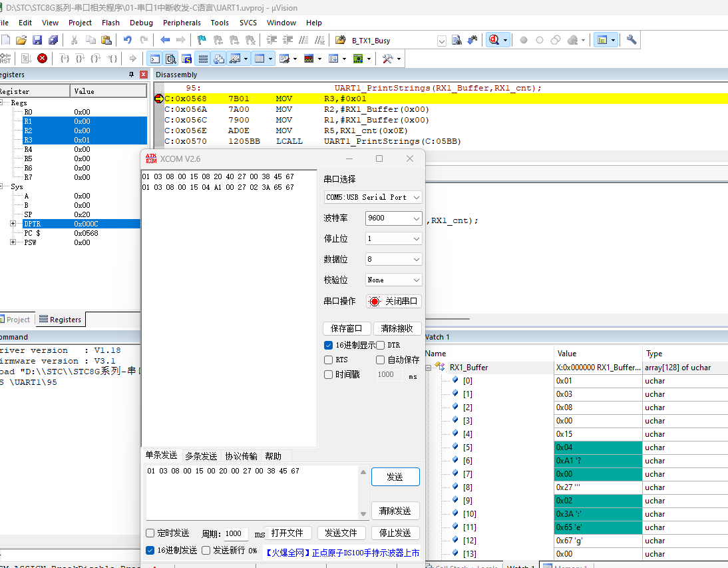Viewport: 728px width, 568px height.
Task: Toggle the Call Stack Window toolbar icon
Action: [x=219, y=59]
